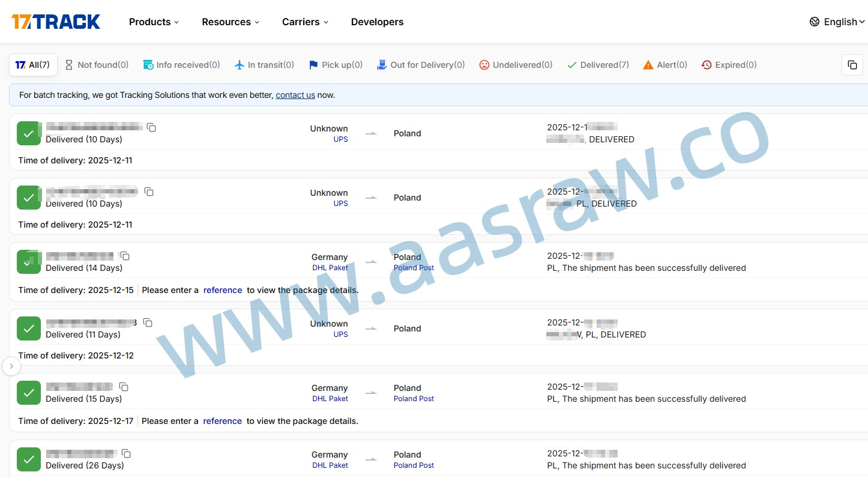Copy the tracking number delivered in 14 days

[125, 256]
